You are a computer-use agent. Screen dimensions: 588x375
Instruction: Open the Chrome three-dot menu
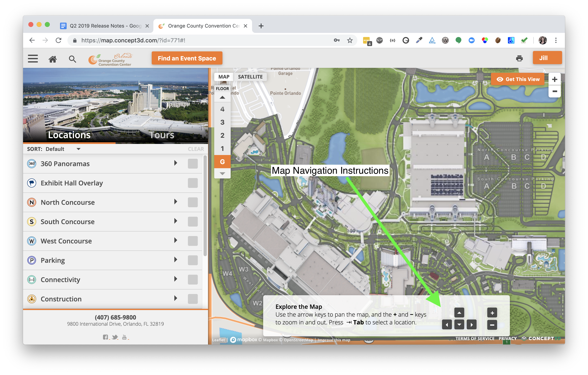556,40
